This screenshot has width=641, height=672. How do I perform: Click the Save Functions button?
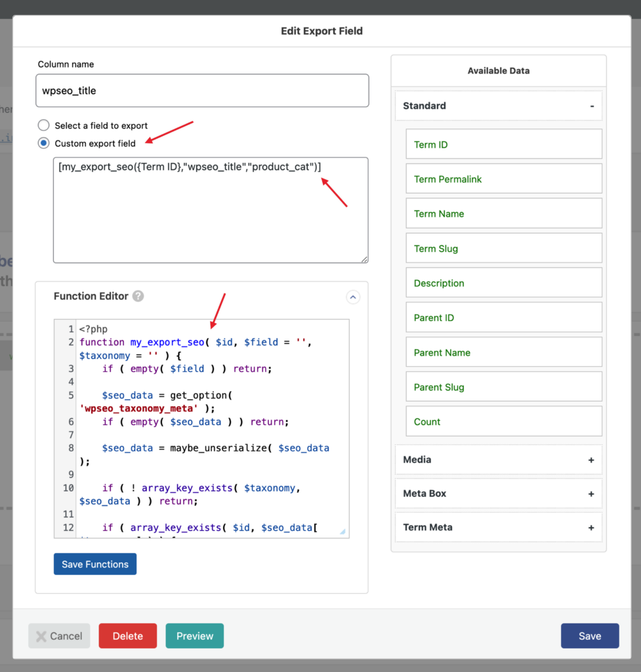tap(94, 564)
